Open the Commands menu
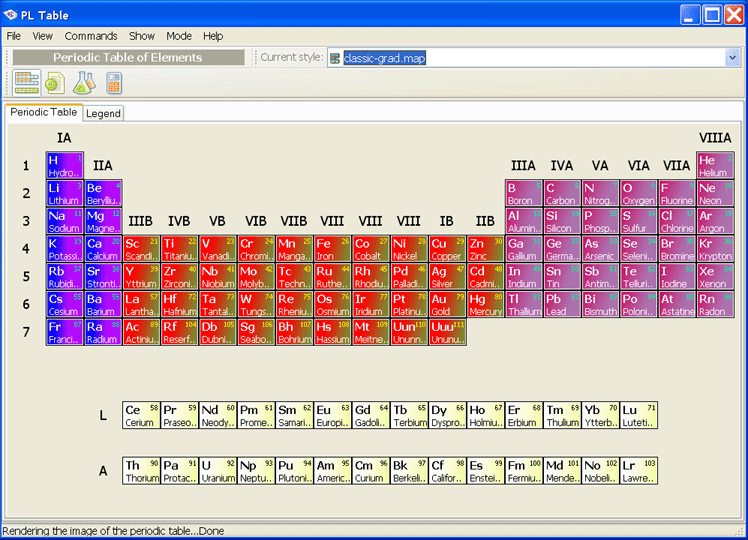The image size is (748, 540). click(91, 36)
